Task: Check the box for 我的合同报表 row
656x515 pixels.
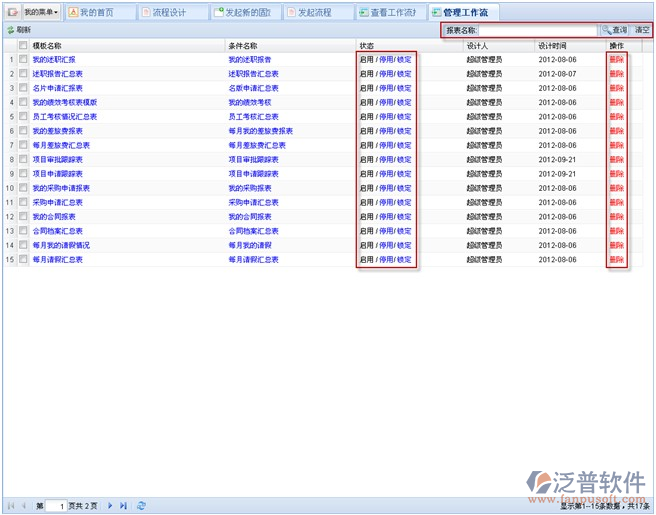Action: click(23, 217)
